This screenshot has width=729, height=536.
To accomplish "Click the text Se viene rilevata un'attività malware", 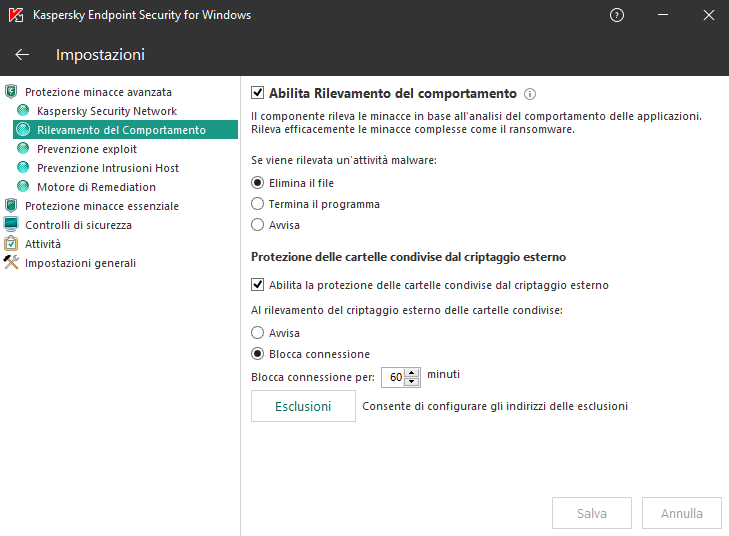I will 344,160.
